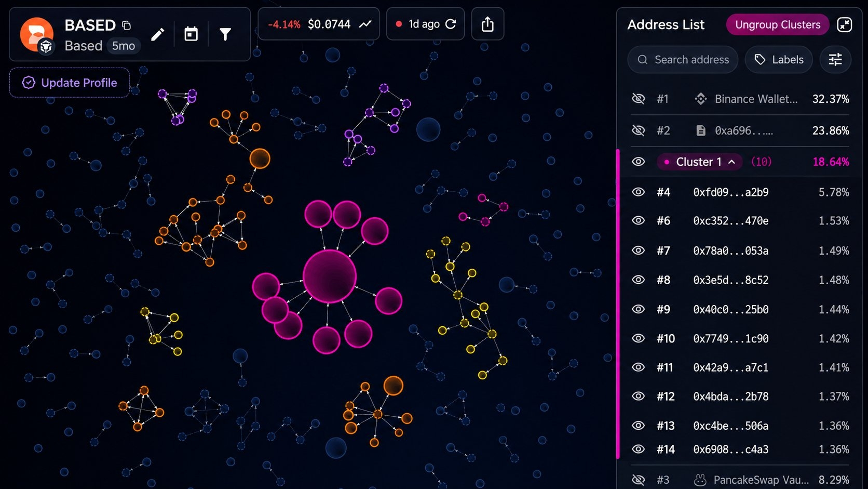Hide address #13 0xc4be...506a

(638, 426)
